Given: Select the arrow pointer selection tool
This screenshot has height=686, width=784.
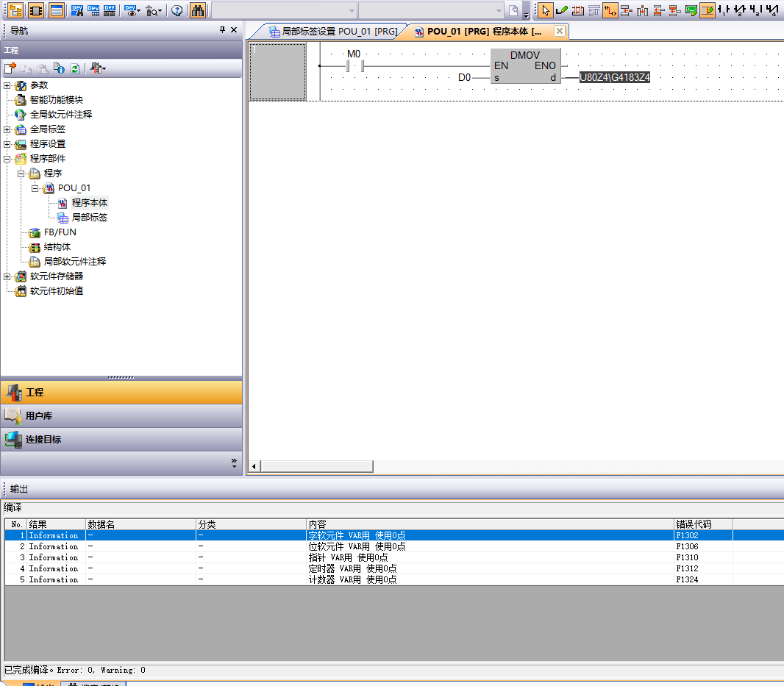Looking at the screenshot, I should [x=545, y=10].
